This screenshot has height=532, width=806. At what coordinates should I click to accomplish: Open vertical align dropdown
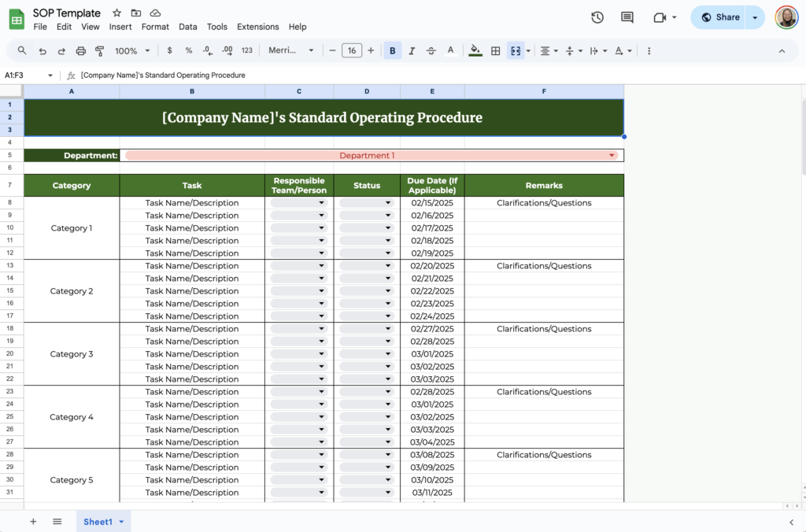pos(573,50)
